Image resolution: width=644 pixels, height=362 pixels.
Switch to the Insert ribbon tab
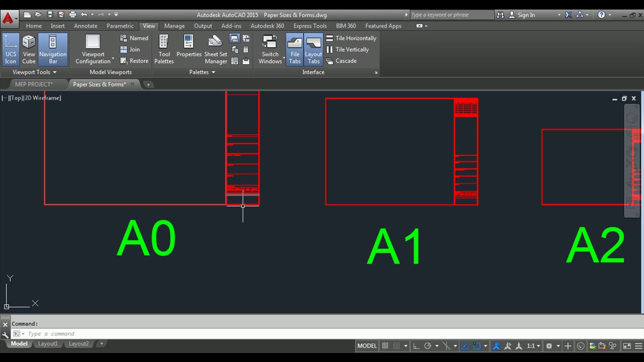click(x=57, y=26)
